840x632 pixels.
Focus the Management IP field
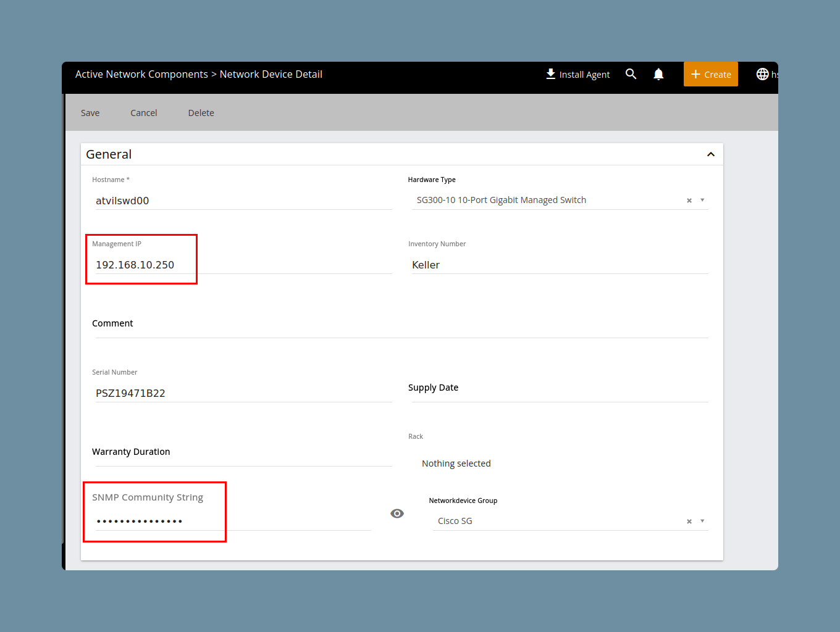[243, 265]
